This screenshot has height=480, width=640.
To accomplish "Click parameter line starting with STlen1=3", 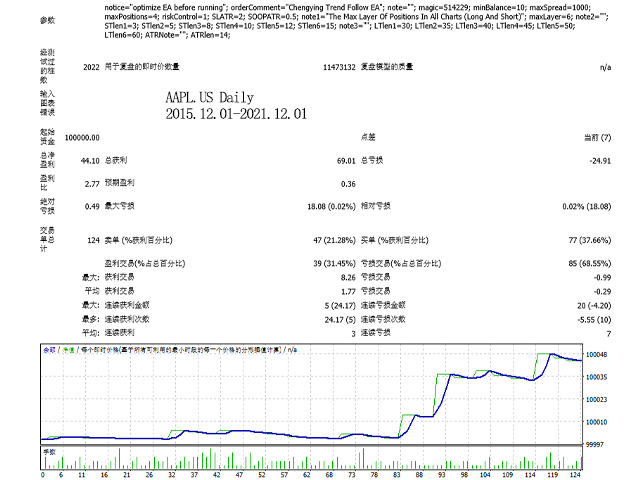I will tap(340, 26).
